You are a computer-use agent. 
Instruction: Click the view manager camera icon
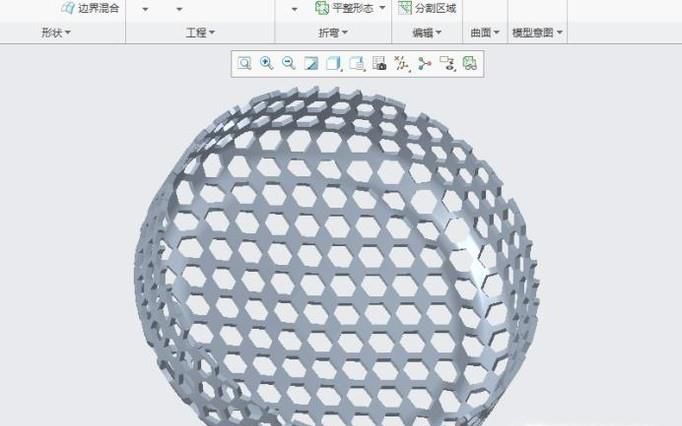point(379,63)
